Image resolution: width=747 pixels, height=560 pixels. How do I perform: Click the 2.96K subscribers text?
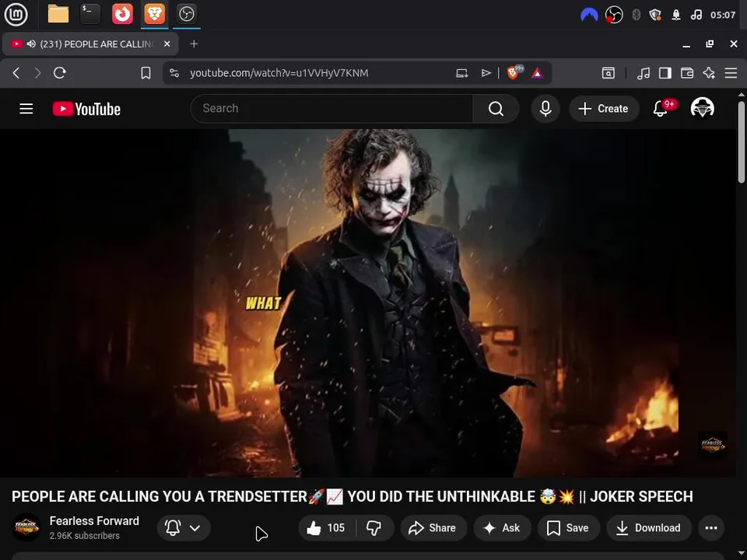[x=84, y=536]
